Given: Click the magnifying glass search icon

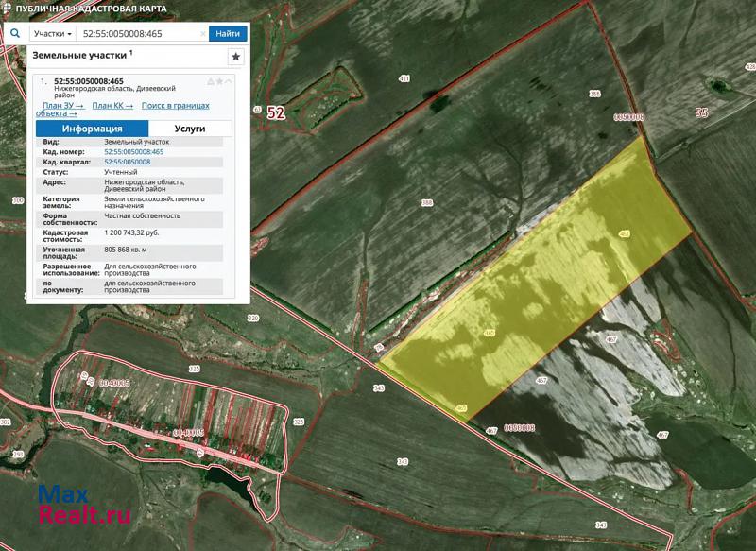Looking at the screenshot, I should [16, 33].
